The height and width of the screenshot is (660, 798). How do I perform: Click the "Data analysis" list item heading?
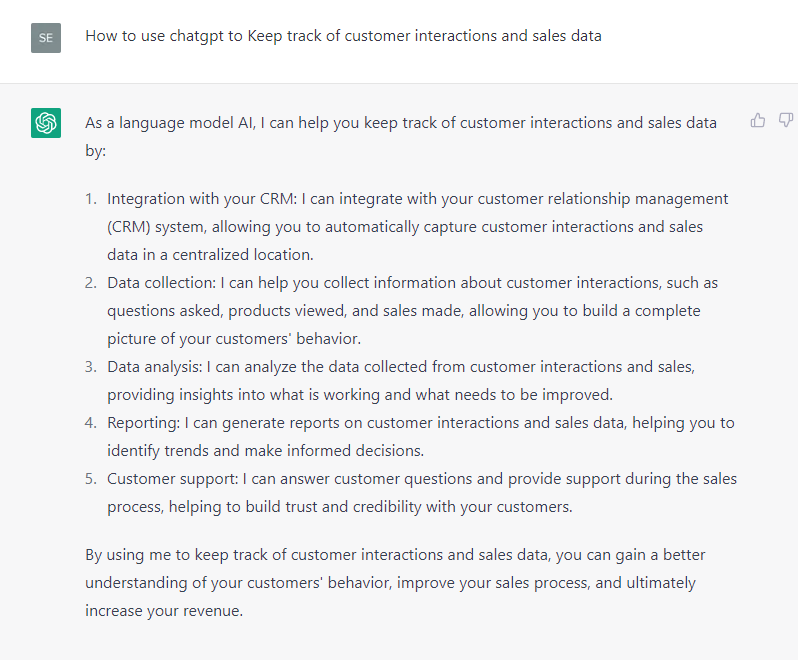point(155,367)
